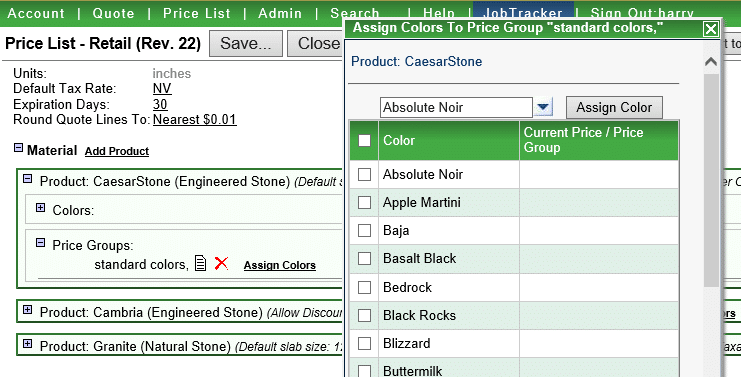741x377 pixels.
Task: Toggle the select-all header checkbox
Action: 364,140
